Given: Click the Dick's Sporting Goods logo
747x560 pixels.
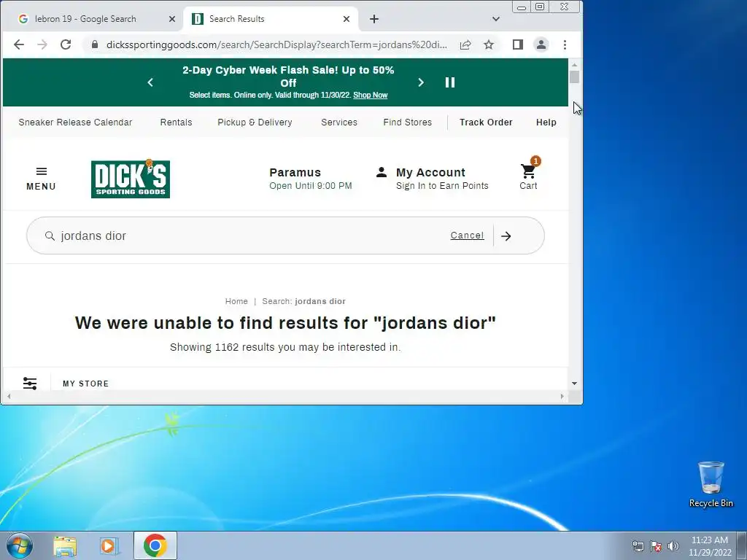Looking at the screenshot, I should (x=131, y=179).
